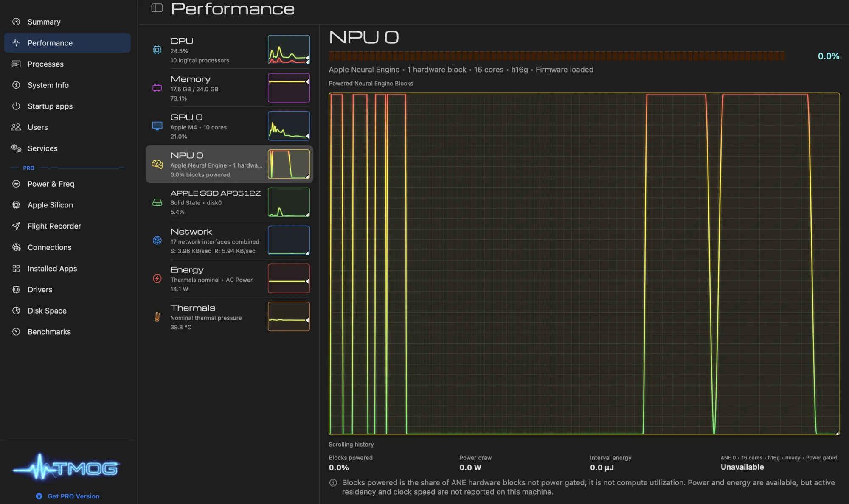Click the Interval energy 0.0 µJ value
Viewport: 849px width, 504px height.
pos(602,468)
